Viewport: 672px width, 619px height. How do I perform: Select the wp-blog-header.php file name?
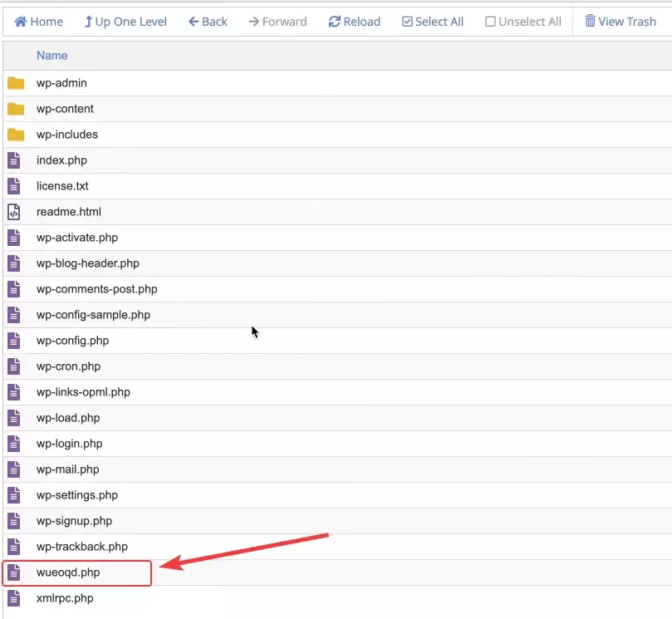[x=88, y=263]
